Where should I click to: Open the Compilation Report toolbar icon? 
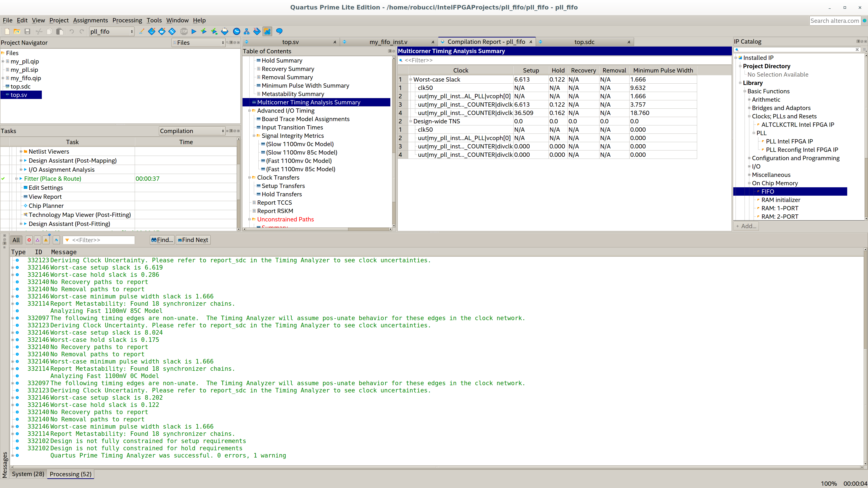(x=225, y=31)
